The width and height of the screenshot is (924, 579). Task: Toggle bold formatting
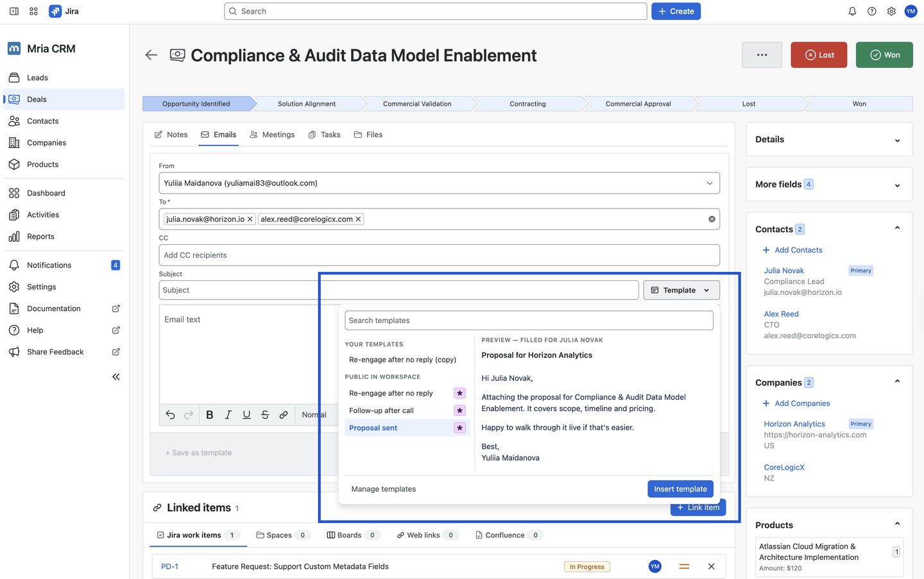(209, 415)
